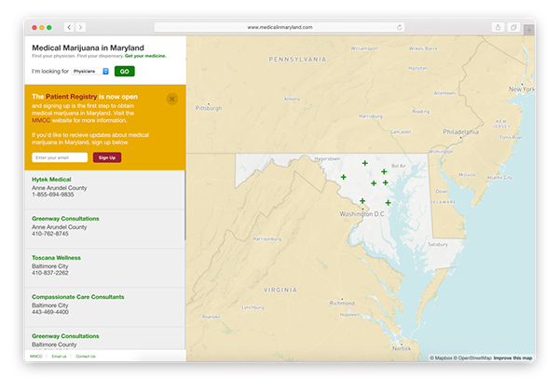Click the Richmond map label
The width and height of the screenshot is (559, 392).
coord(342,304)
